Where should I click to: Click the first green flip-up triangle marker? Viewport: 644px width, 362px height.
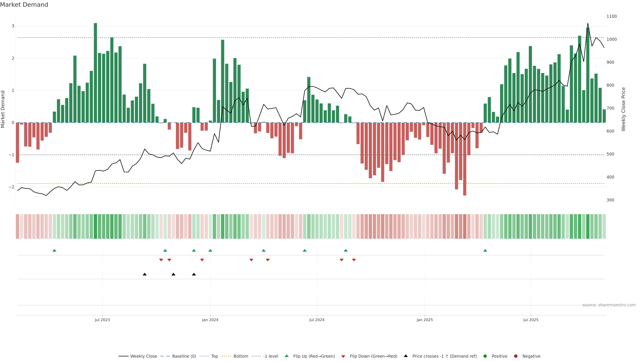pyautogui.click(x=55, y=251)
